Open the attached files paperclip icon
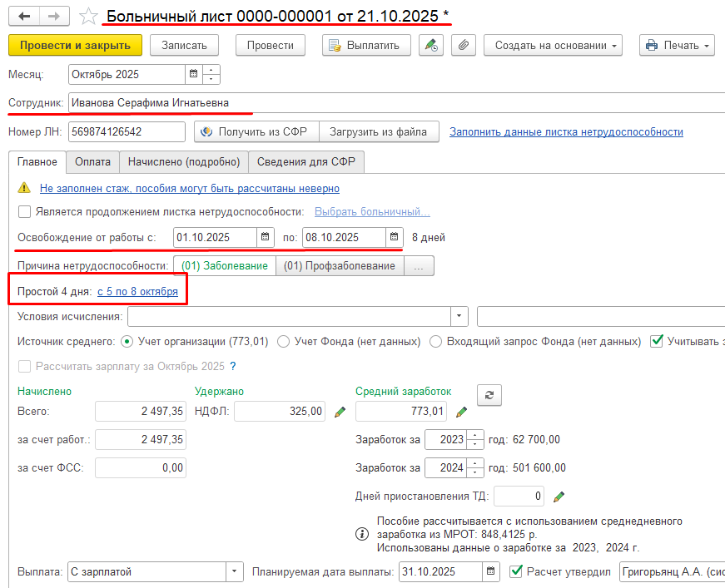Screen dimensions: 725x588 (464, 45)
